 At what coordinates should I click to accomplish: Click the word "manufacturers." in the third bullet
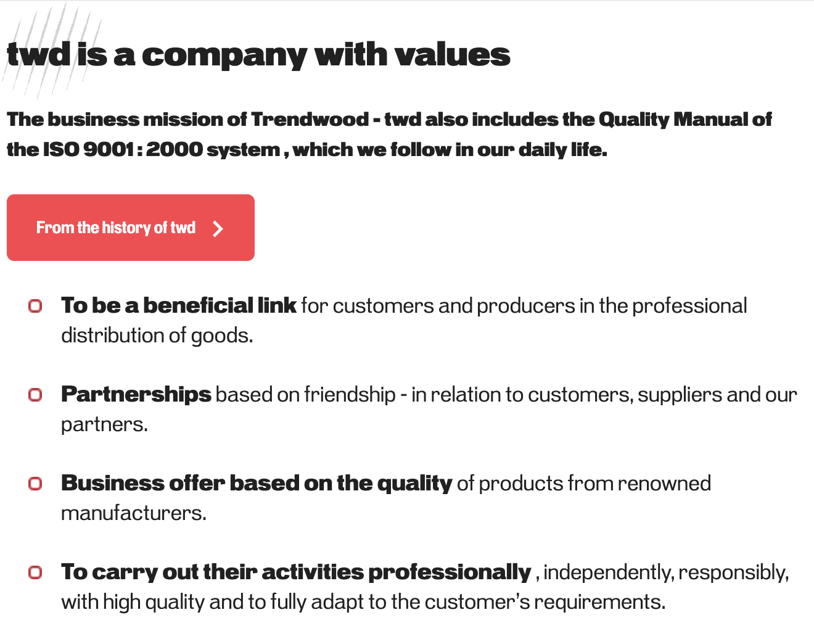(x=134, y=513)
